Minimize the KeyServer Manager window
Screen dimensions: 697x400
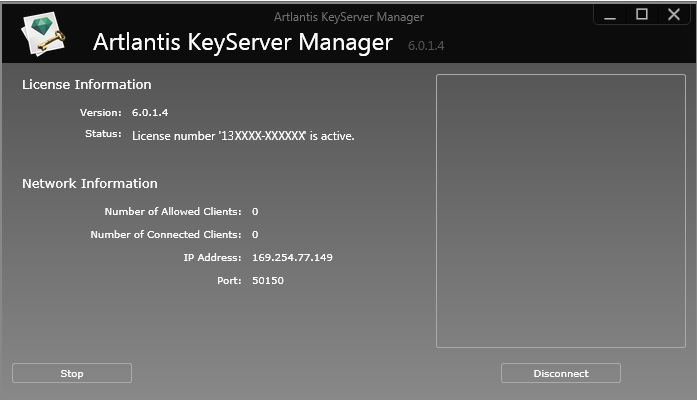[x=610, y=15]
